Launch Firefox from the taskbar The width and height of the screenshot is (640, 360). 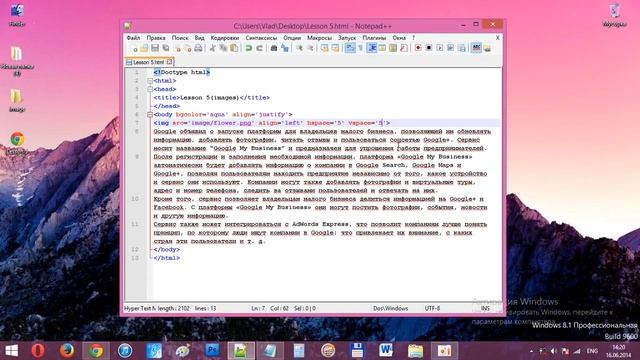click(67, 351)
